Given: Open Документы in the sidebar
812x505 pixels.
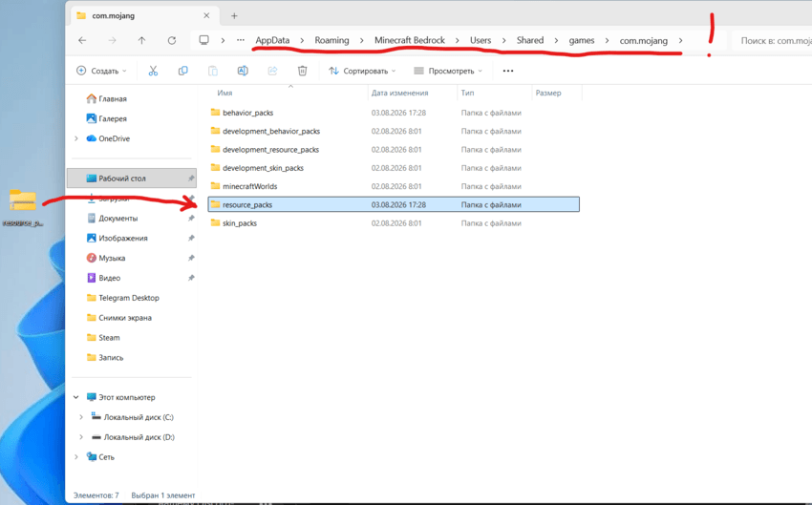Looking at the screenshot, I should tap(118, 219).
